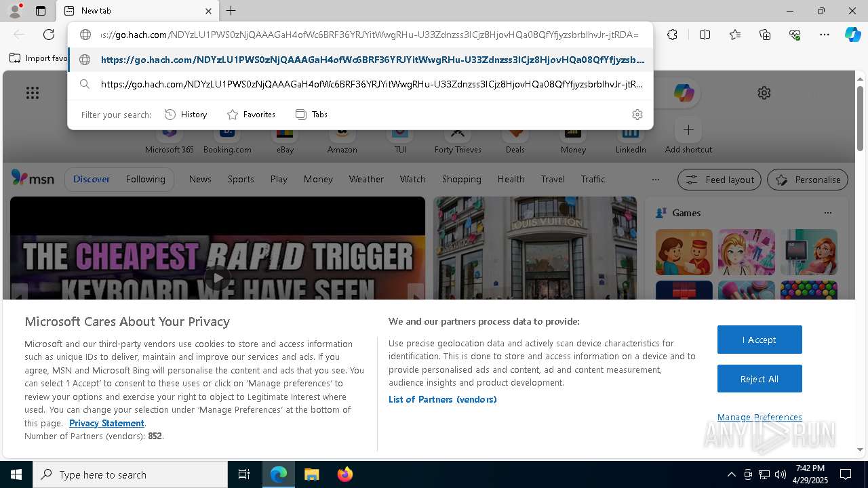Open the Extensions puzzle icon
The width and height of the screenshot is (868, 488).
point(672,35)
